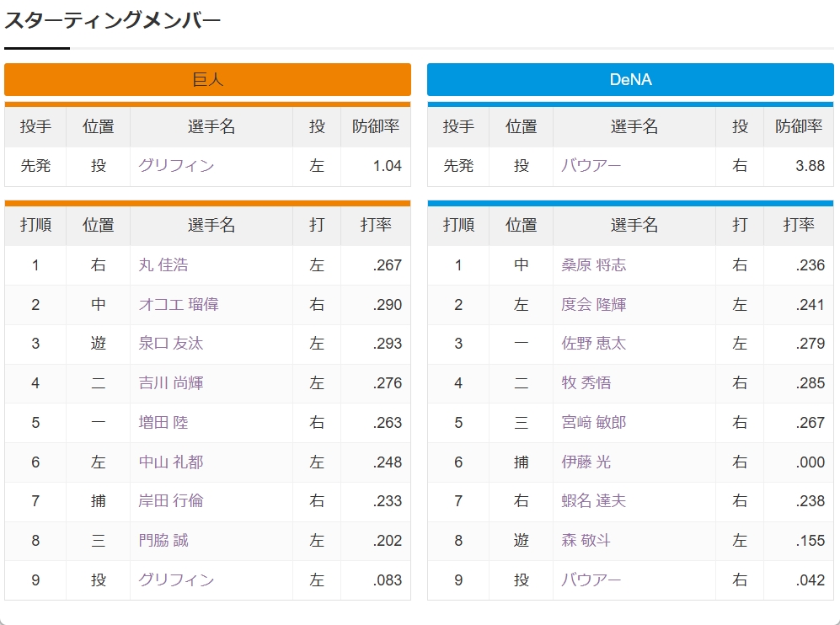Open player page for 牧 秀悟
The width and height of the screenshot is (840, 625).
pos(586,383)
